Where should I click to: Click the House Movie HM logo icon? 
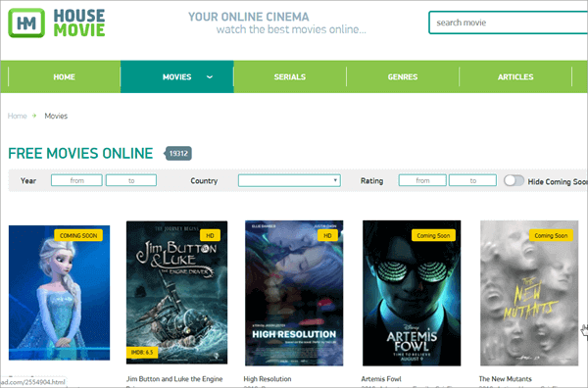click(x=26, y=24)
